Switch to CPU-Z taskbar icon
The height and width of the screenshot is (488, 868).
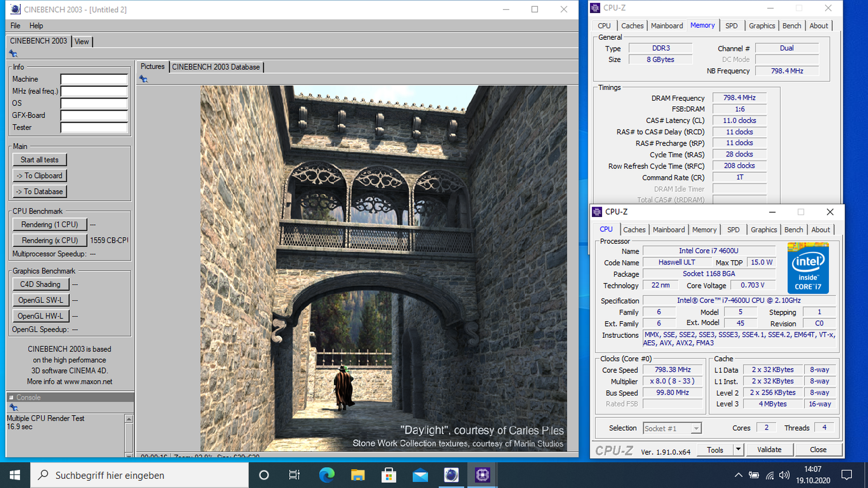coord(482,475)
